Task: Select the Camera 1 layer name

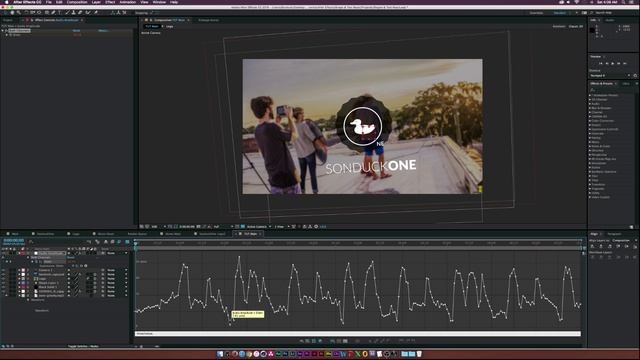Action: point(45,270)
